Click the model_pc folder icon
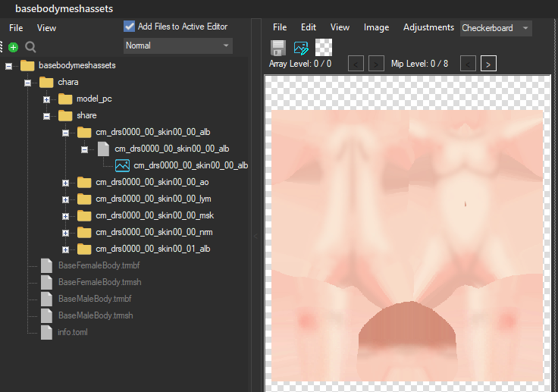Image resolution: width=558 pixels, height=392 pixels. 65,99
